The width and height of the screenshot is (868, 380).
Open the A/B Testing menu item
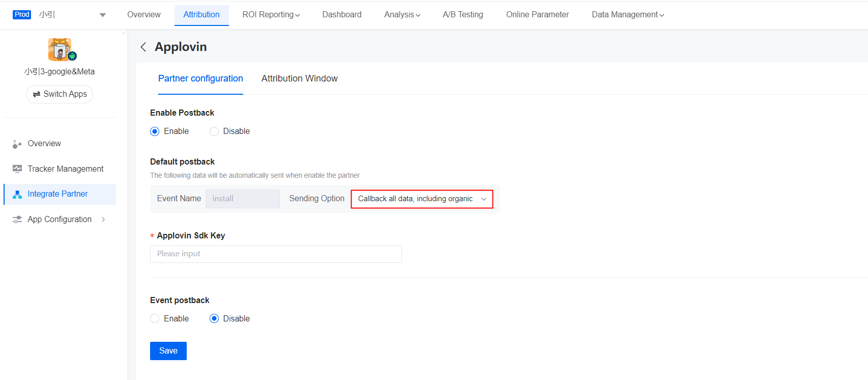point(463,15)
